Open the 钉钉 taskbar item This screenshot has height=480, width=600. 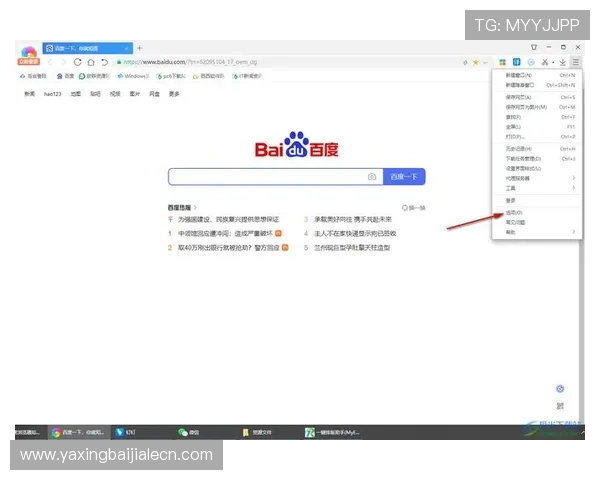coord(126,432)
